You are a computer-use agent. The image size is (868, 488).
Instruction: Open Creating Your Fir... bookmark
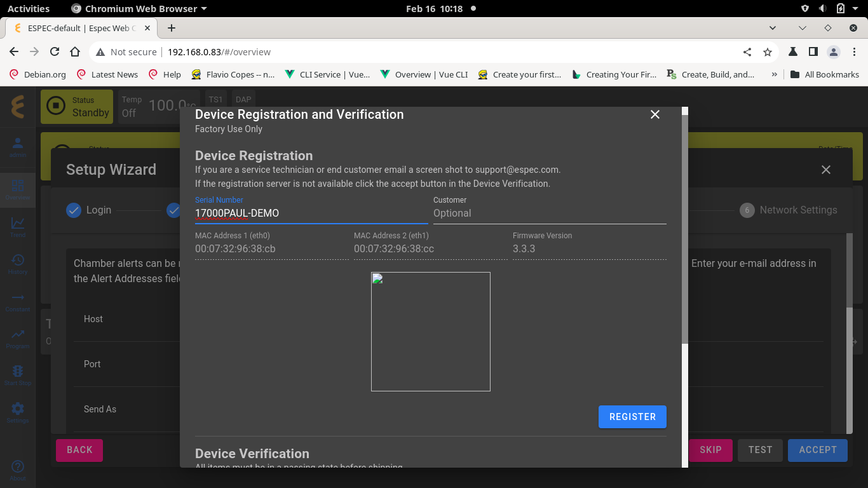(614, 74)
